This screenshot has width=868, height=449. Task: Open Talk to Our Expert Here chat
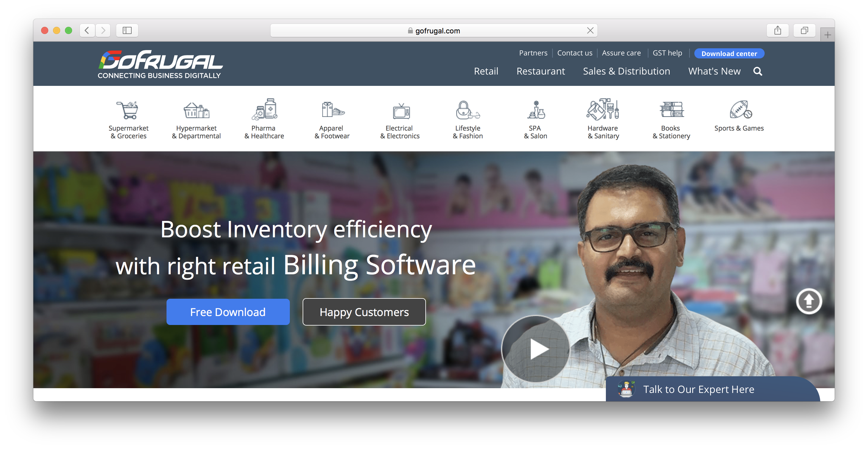tap(712, 389)
